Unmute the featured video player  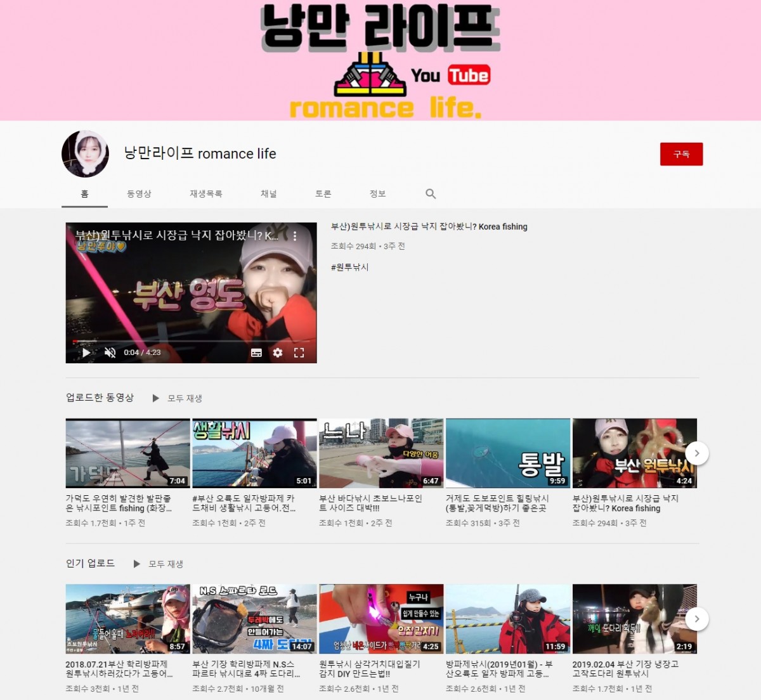pyautogui.click(x=110, y=353)
